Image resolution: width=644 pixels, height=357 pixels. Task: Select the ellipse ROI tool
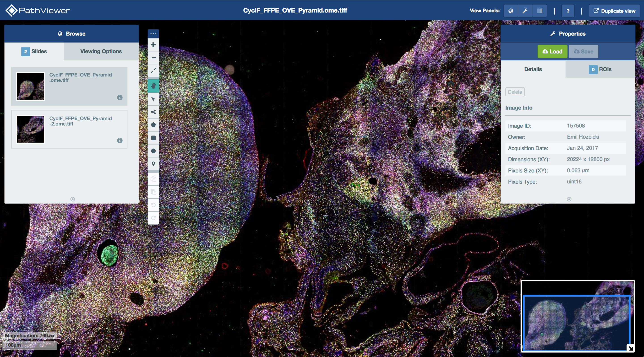coord(153,151)
